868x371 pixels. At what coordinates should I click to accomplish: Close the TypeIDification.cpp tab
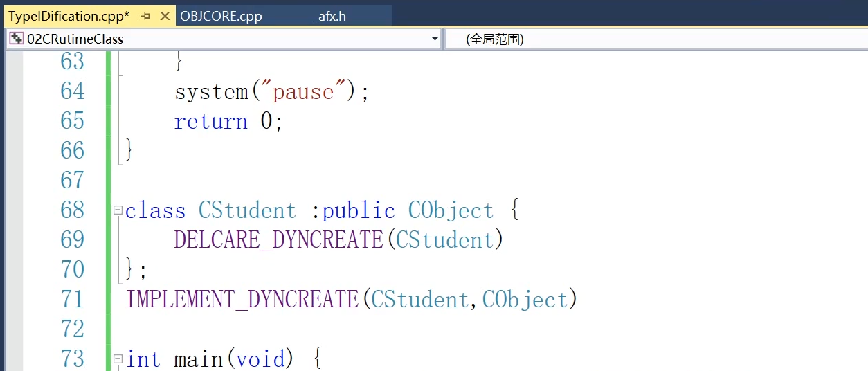pos(165,15)
